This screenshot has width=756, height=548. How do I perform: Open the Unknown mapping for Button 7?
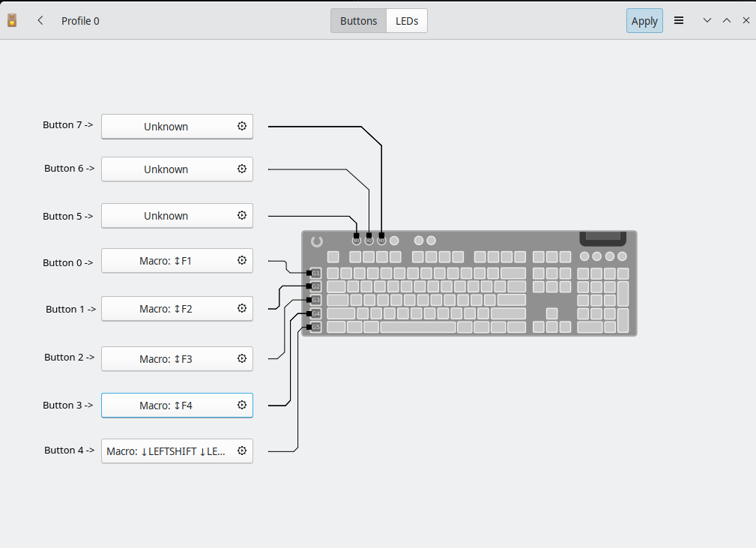point(166,126)
